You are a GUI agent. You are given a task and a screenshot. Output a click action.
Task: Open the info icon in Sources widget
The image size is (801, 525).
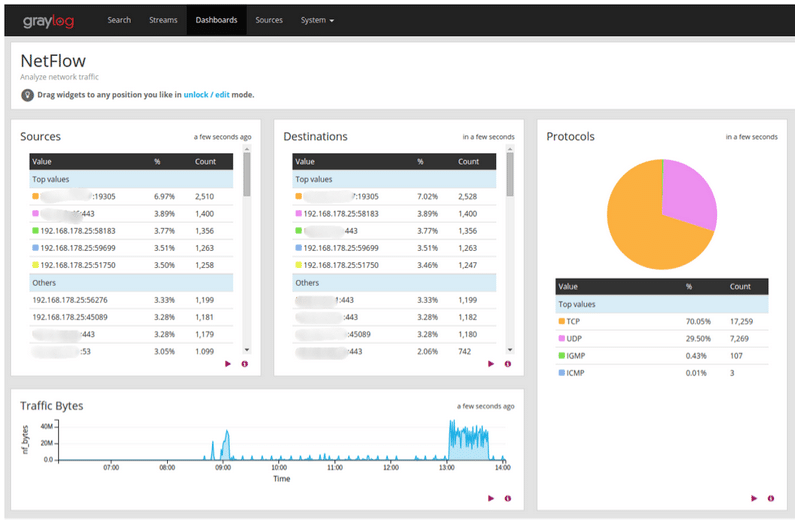pos(245,364)
